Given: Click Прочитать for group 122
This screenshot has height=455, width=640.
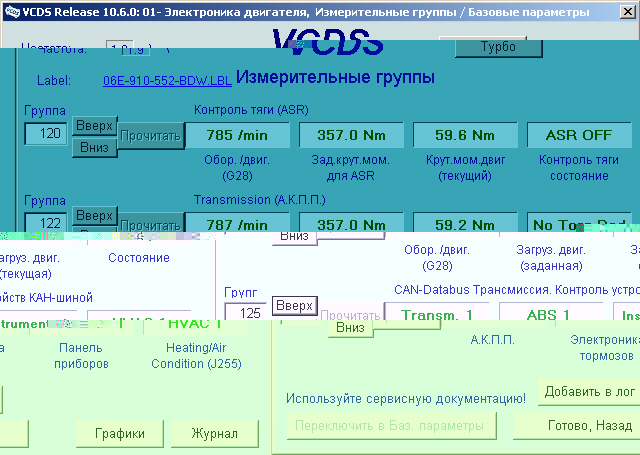Looking at the screenshot, I should coord(151,224).
